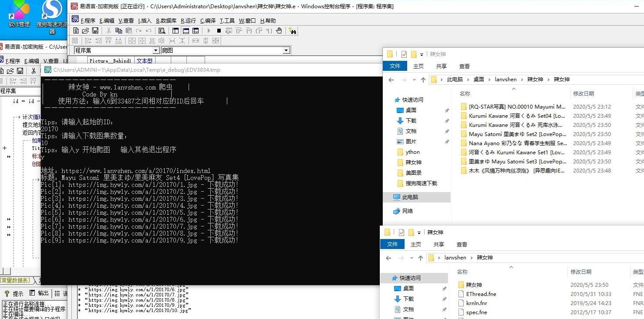Run the program with the green arrow icon
This screenshot has height=319, width=644.
[x=209, y=31]
